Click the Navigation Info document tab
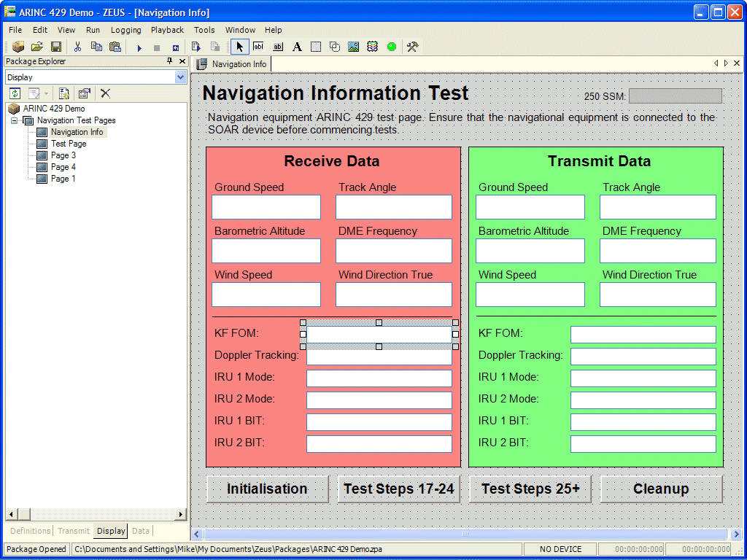747x560 pixels. pos(233,64)
